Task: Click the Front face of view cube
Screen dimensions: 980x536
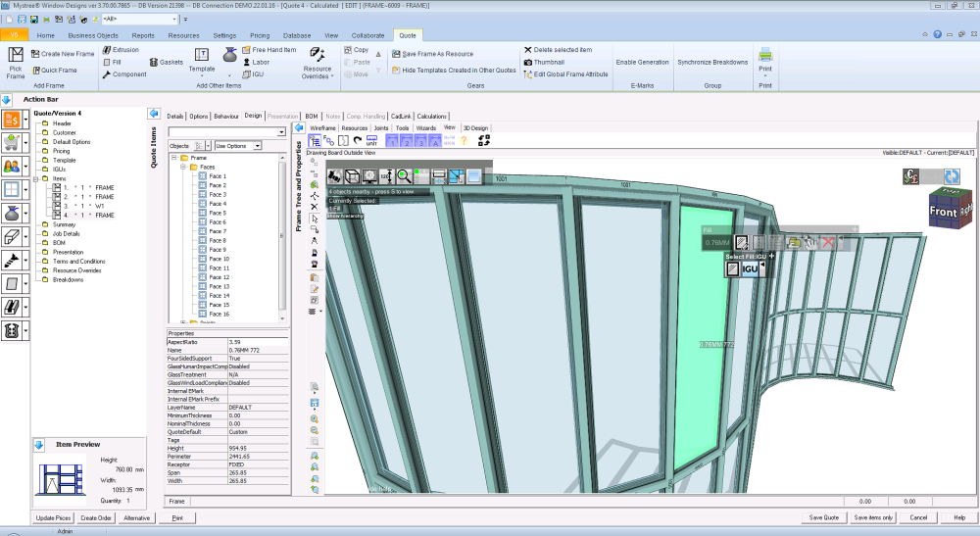Action: pos(942,213)
